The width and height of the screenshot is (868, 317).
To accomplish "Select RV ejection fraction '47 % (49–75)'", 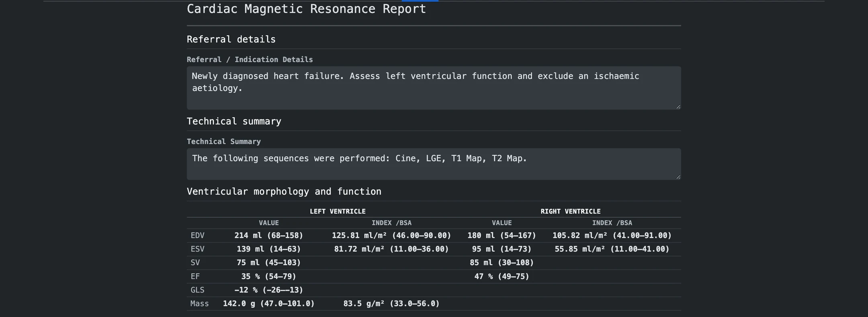I will pyautogui.click(x=502, y=276).
